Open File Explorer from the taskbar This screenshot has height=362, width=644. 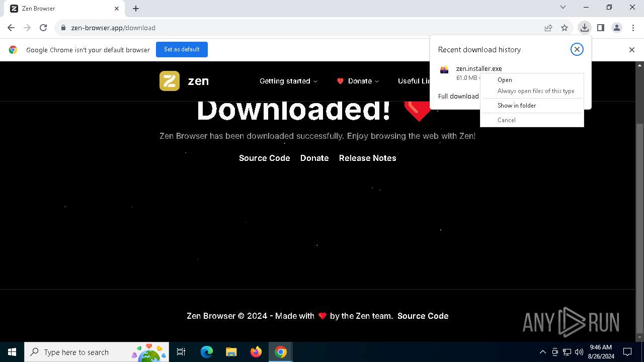(x=231, y=352)
